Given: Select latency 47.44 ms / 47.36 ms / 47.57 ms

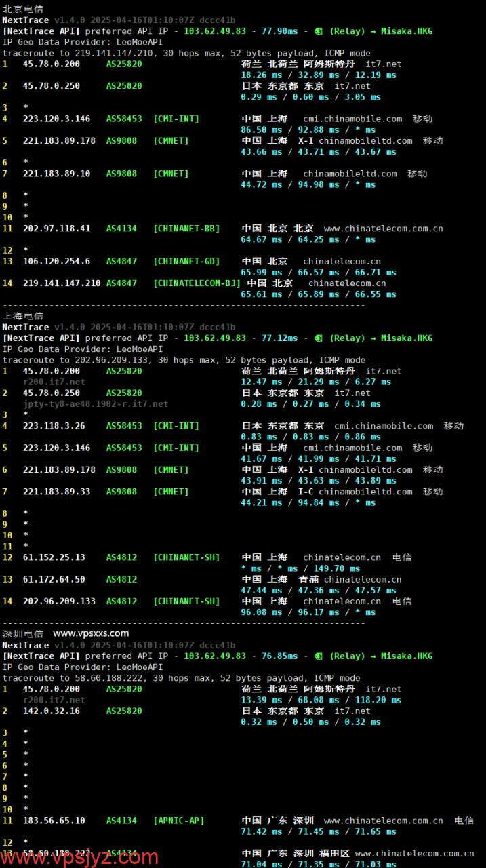Looking at the screenshot, I should [319, 590].
